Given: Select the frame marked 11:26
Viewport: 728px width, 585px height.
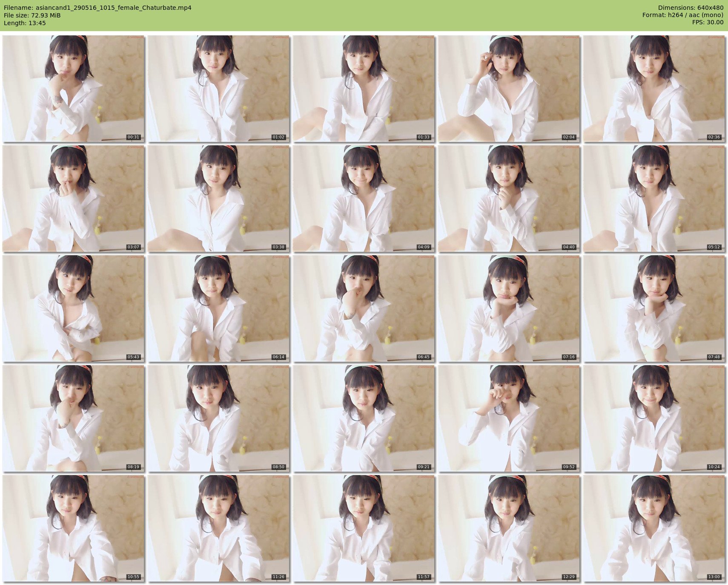Looking at the screenshot, I should 218,528.
